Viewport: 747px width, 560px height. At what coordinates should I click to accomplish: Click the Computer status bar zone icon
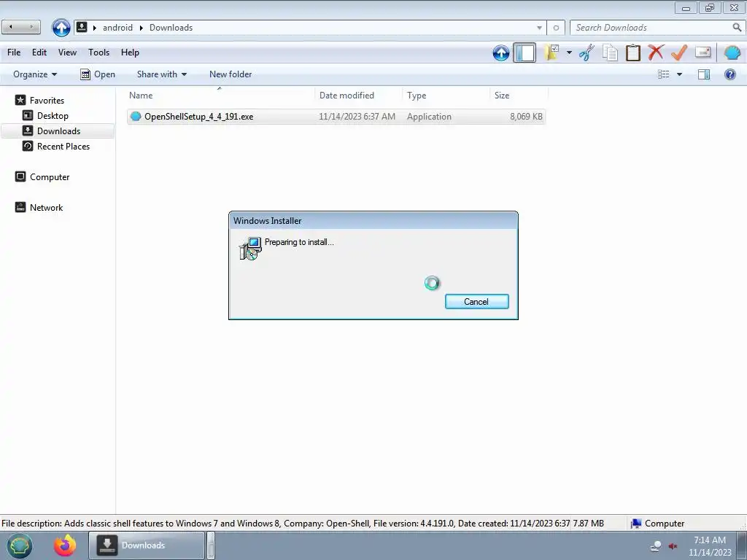click(x=636, y=524)
